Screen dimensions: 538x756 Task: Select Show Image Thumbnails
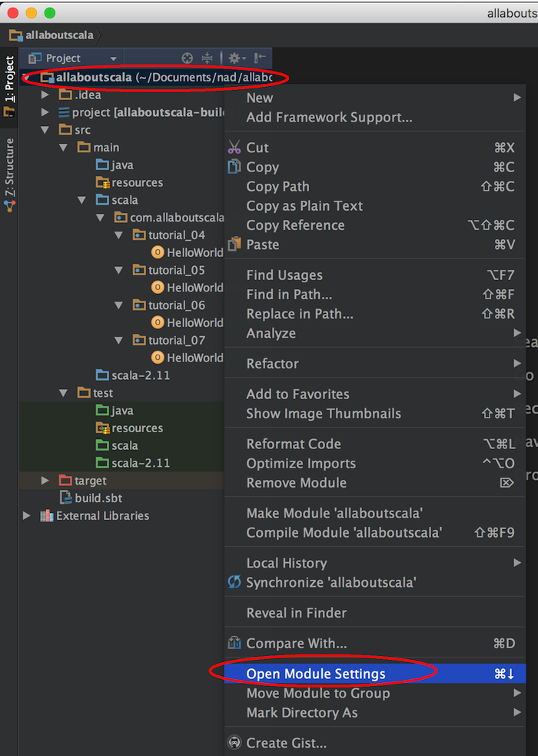pyautogui.click(x=375, y=413)
